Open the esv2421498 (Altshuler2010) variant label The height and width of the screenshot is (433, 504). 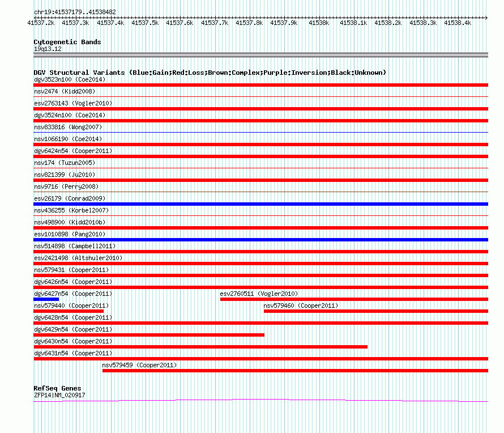[x=78, y=258]
